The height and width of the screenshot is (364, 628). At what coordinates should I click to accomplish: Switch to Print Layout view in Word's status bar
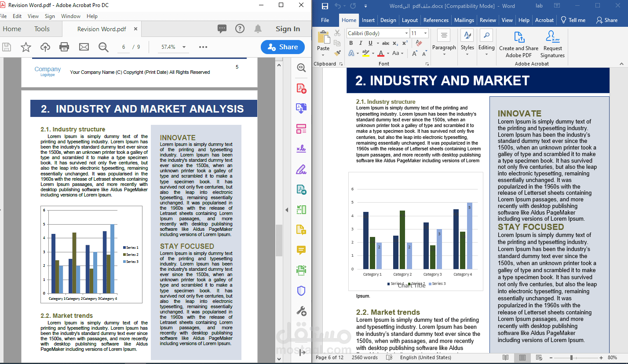(522, 358)
